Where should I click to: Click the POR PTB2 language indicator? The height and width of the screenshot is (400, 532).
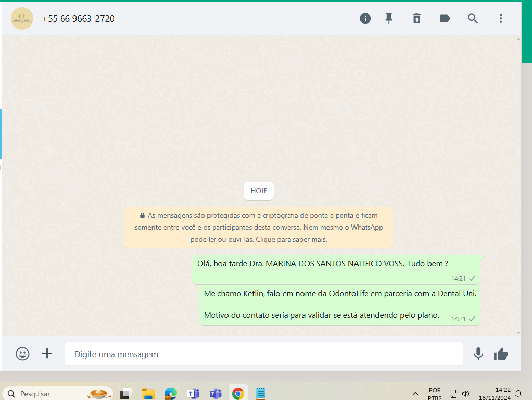click(435, 393)
